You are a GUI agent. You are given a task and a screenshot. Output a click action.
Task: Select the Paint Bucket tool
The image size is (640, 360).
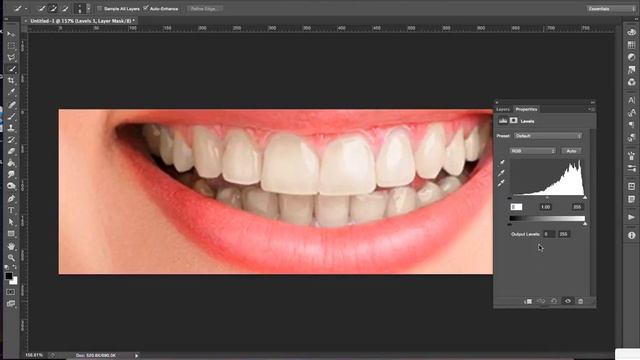pos(11,163)
